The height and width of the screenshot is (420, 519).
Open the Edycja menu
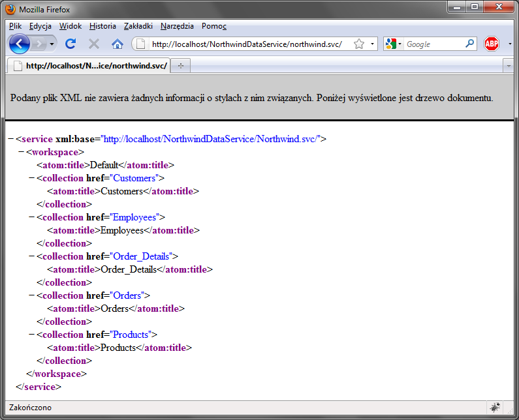pos(40,26)
